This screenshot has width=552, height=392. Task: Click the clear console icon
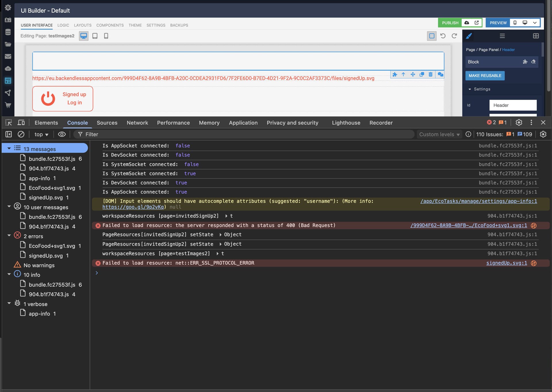click(21, 134)
